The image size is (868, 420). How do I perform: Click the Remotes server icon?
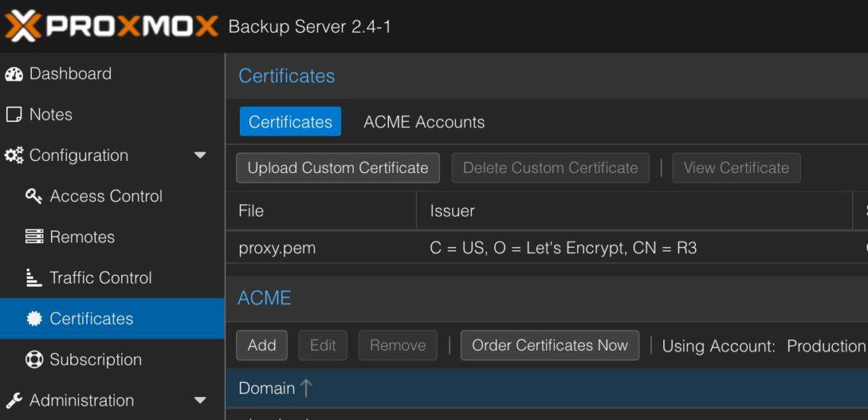34,237
